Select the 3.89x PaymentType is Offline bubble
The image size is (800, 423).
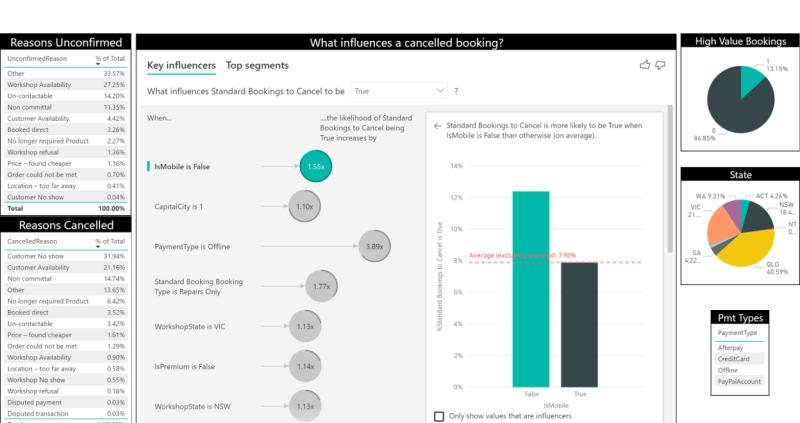click(374, 246)
